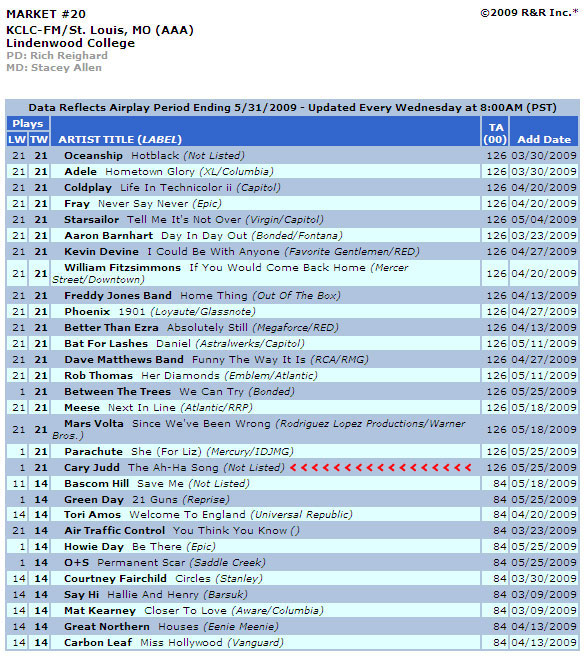The width and height of the screenshot is (585, 659).
Task: Click 'Say Hi Hallie And Henry' entry
Action: 156,594
